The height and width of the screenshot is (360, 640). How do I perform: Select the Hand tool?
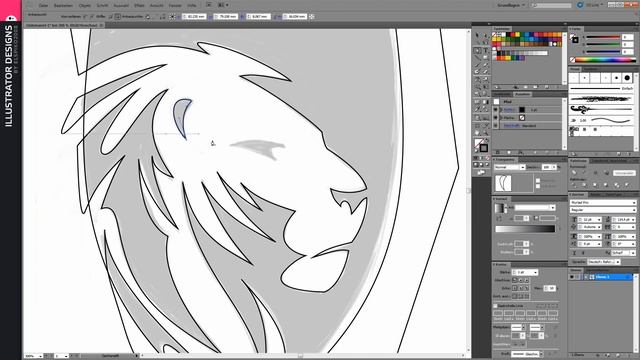tap(477, 133)
